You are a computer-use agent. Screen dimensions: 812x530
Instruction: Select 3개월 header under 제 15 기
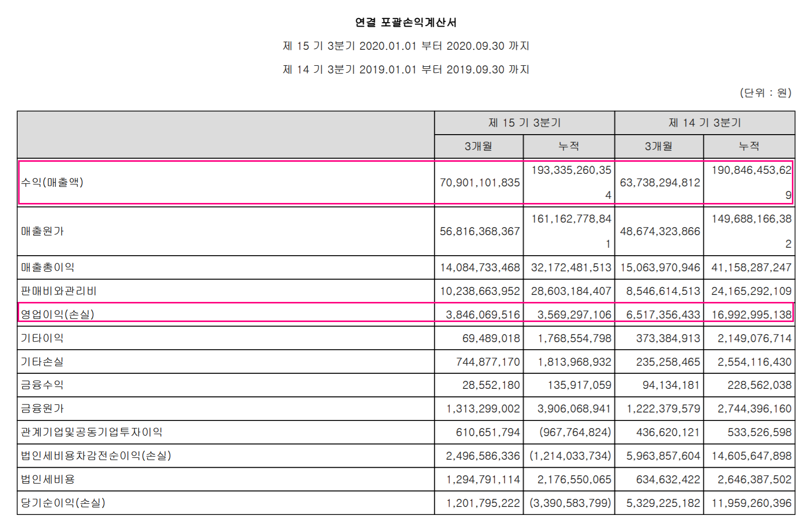pos(479,146)
